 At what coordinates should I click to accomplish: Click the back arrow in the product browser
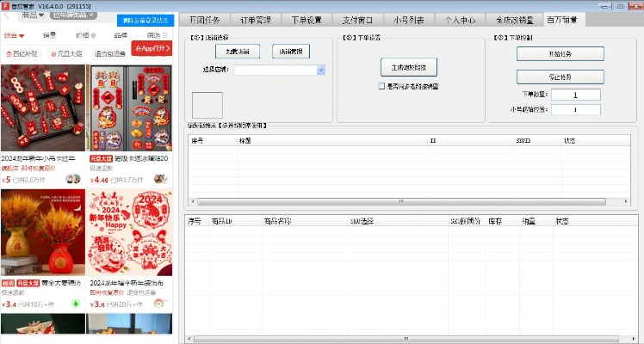click(x=8, y=15)
